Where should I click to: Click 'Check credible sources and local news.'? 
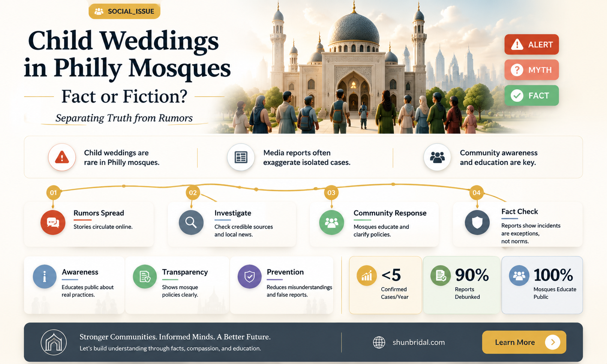(x=244, y=231)
